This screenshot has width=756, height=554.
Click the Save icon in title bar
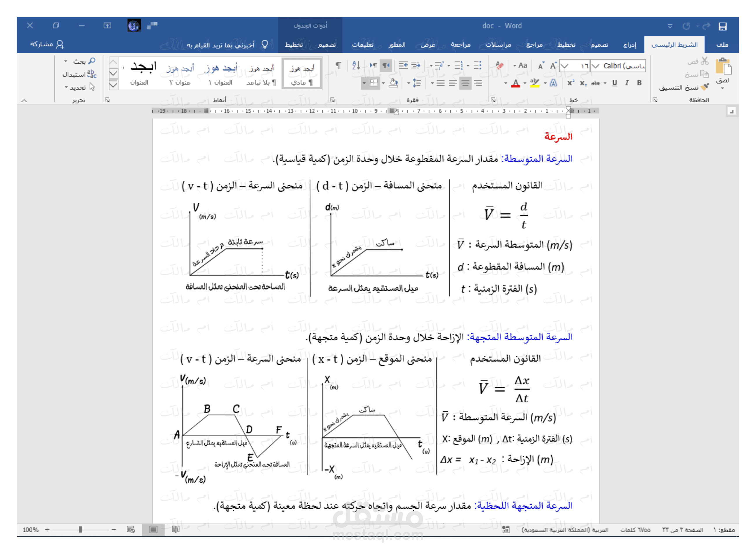coord(722,26)
